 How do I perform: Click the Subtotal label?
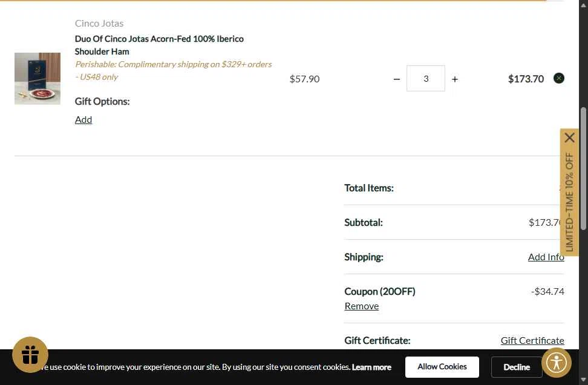point(364,223)
